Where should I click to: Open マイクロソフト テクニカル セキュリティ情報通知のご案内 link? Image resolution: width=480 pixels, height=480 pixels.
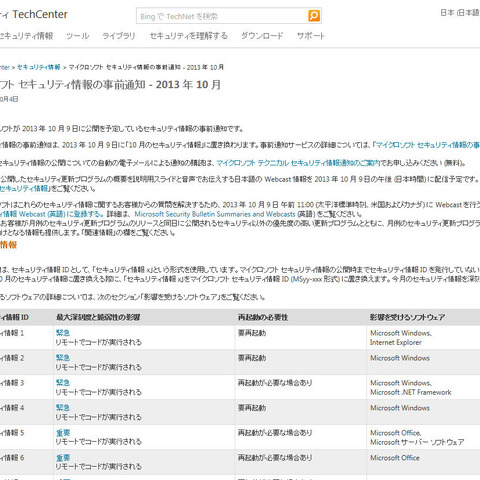[x=298, y=163]
